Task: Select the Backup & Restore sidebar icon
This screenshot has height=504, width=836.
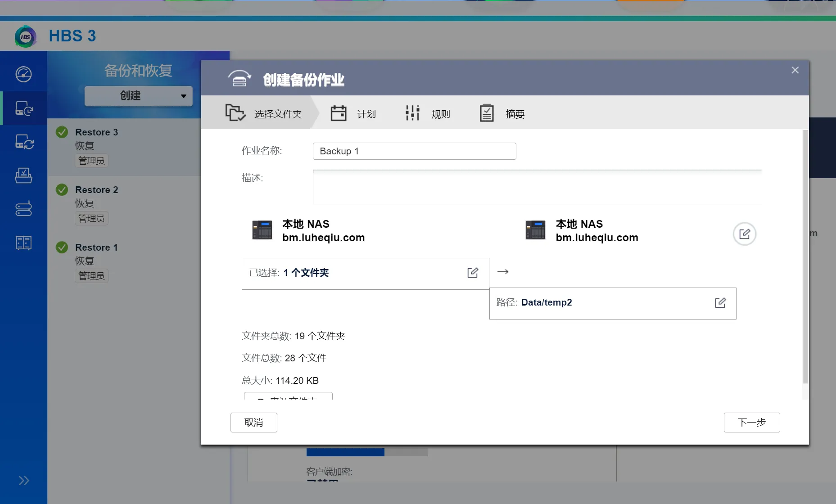Action: pyautogui.click(x=23, y=108)
